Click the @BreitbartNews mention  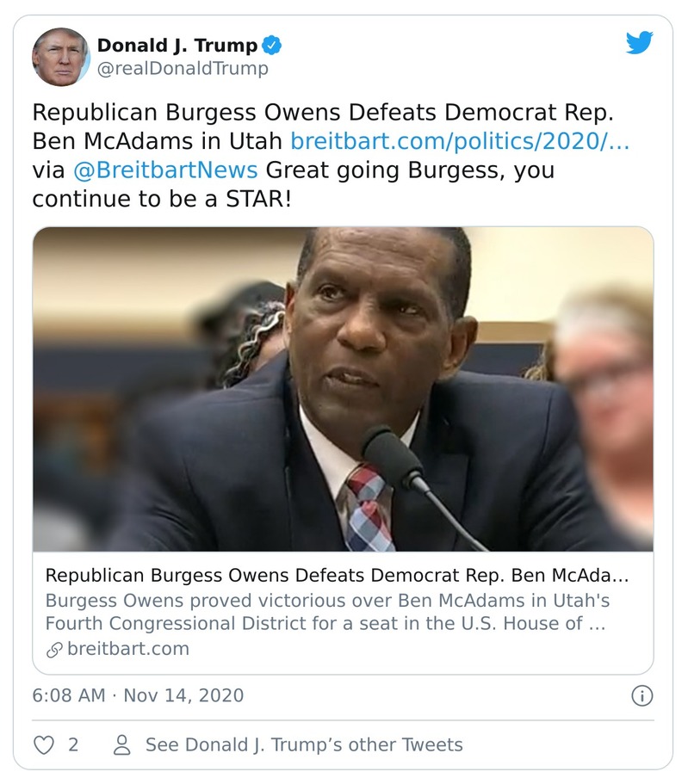(x=166, y=170)
